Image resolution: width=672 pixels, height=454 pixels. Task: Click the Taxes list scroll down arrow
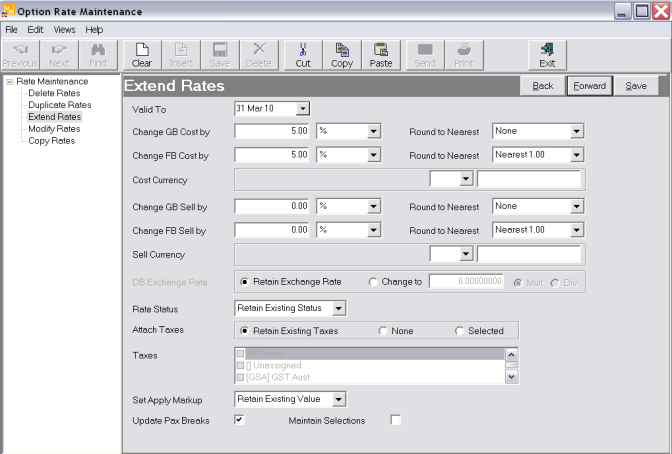point(511,377)
